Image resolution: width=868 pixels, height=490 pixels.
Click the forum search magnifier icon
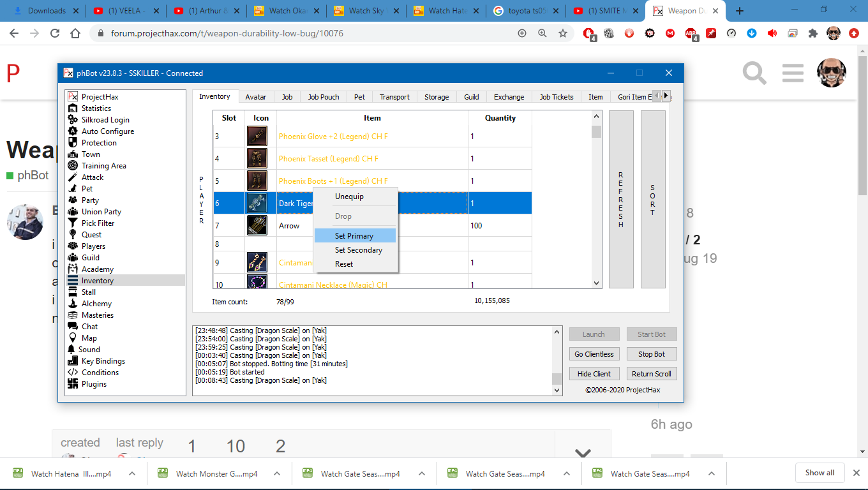pyautogui.click(x=754, y=73)
